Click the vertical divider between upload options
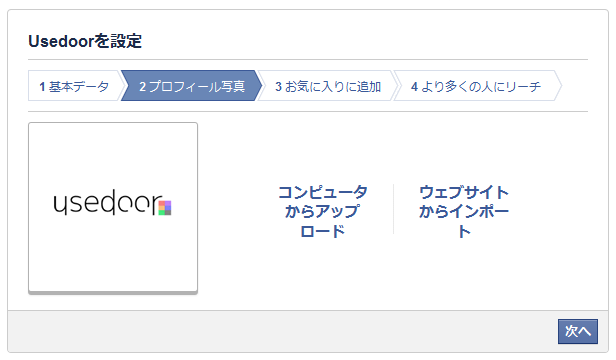This screenshot has height=360, width=616. pyautogui.click(x=393, y=209)
